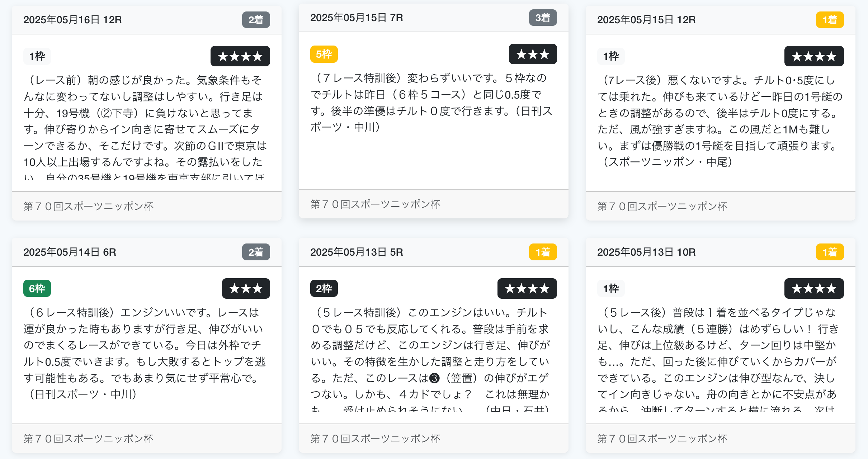The height and width of the screenshot is (459, 868).
Task: Click the three-star rating on the 05月14日 6R card
Action: click(246, 289)
